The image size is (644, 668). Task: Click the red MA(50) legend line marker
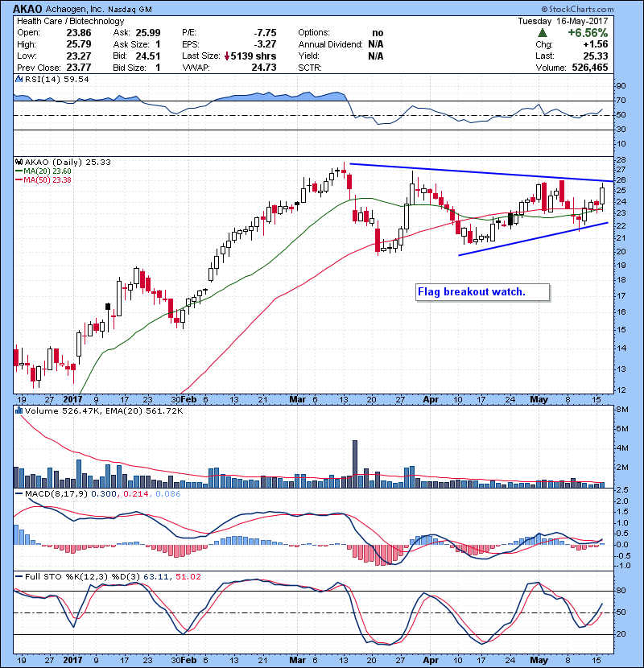tap(19, 179)
